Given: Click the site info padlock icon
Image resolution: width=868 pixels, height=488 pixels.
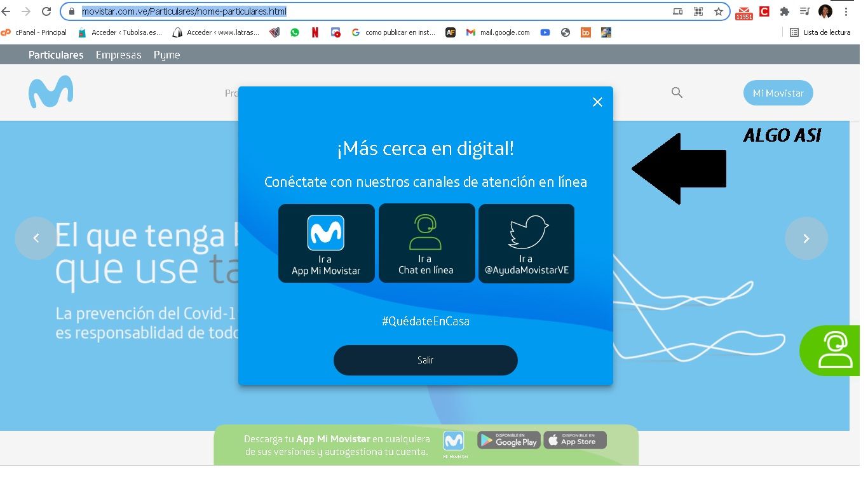Looking at the screenshot, I should click(x=72, y=11).
